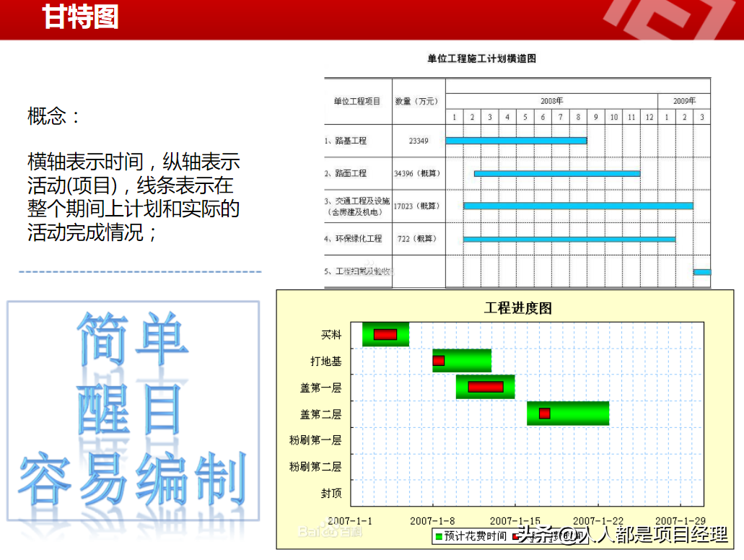Click the 2009年 year header
This screenshot has width=744, height=560.
tap(684, 100)
